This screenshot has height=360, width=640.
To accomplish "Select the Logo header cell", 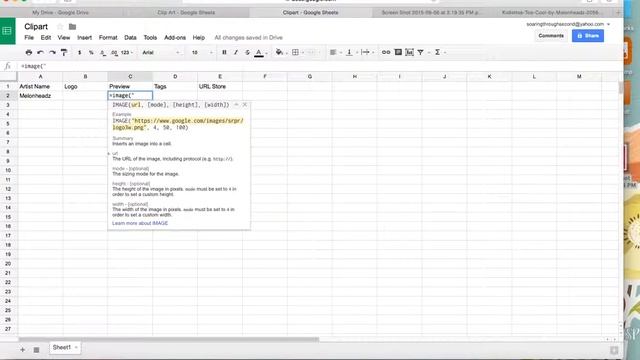I will (85, 87).
